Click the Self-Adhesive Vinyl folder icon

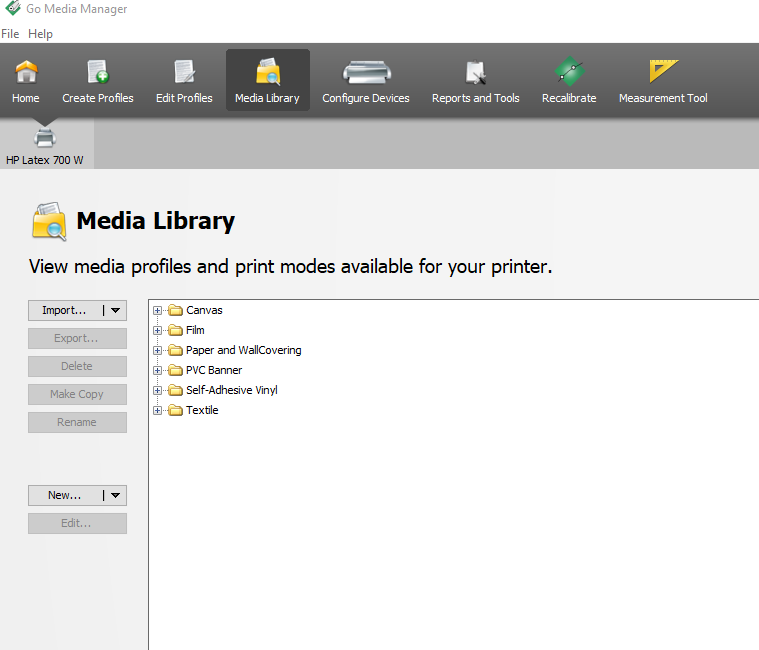[x=175, y=390]
